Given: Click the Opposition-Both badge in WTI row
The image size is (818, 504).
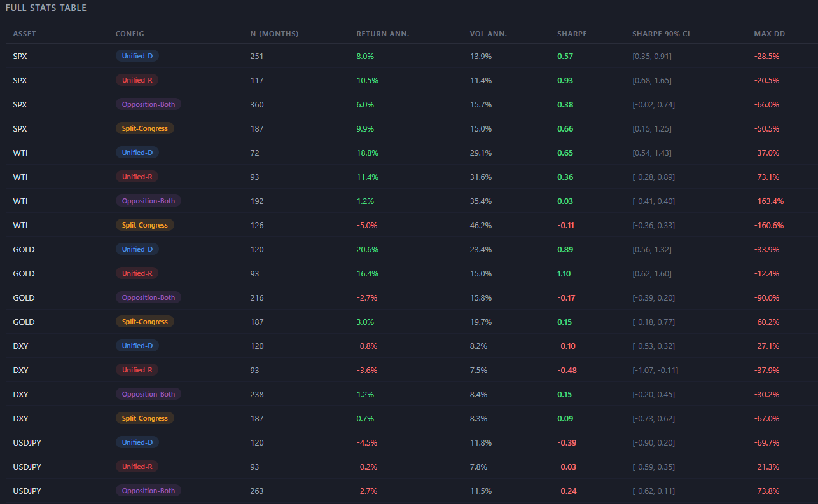Looking at the screenshot, I should click(x=148, y=201).
